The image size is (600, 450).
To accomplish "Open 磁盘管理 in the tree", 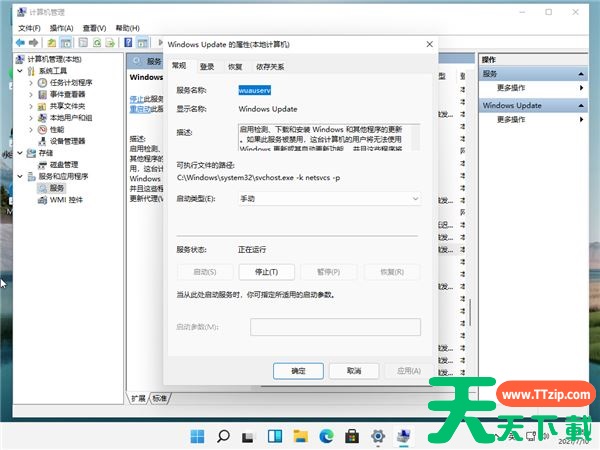I will [64, 165].
